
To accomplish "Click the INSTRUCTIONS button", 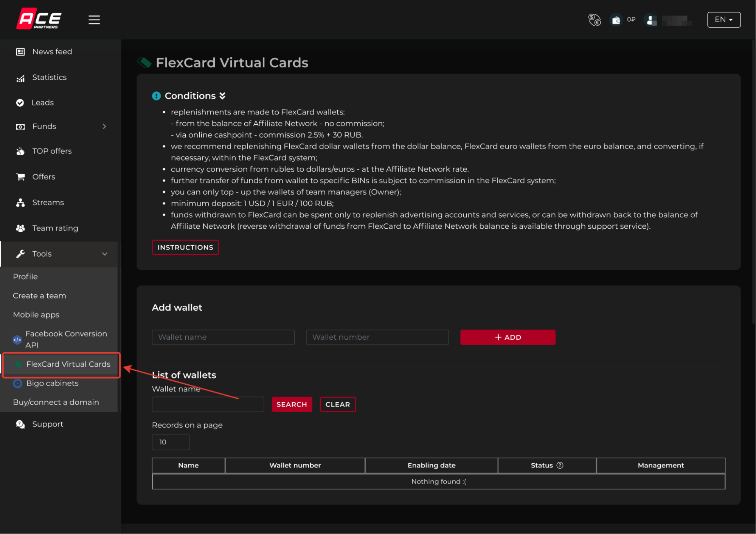I will (185, 248).
